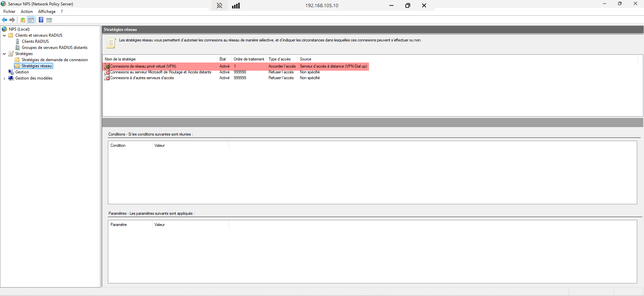Click the Up one level folder icon
Image resolution: width=644 pixels, height=296 pixels.
23,20
